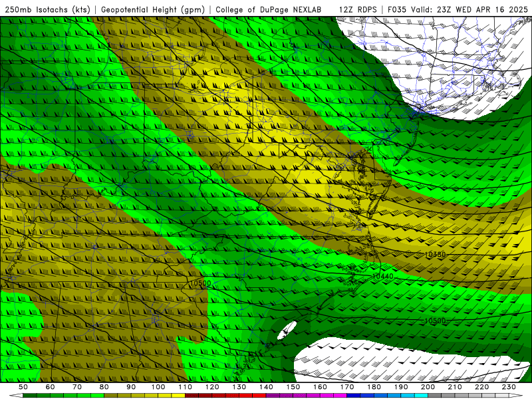Image resolution: width=532 pixels, height=399 pixels.
Task: Click the 70 knot legend value
Action: coord(77,387)
